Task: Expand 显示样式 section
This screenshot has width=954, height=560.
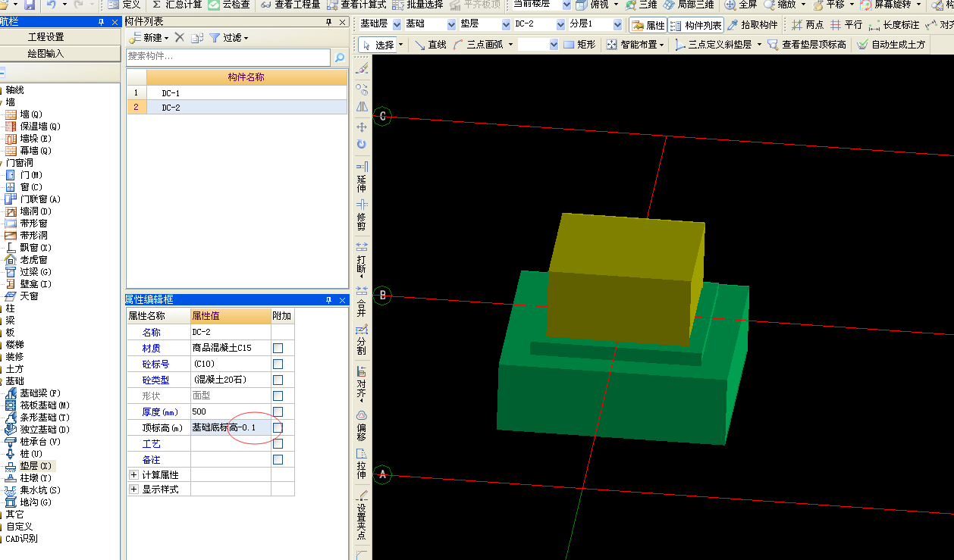Action: pyautogui.click(x=133, y=490)
